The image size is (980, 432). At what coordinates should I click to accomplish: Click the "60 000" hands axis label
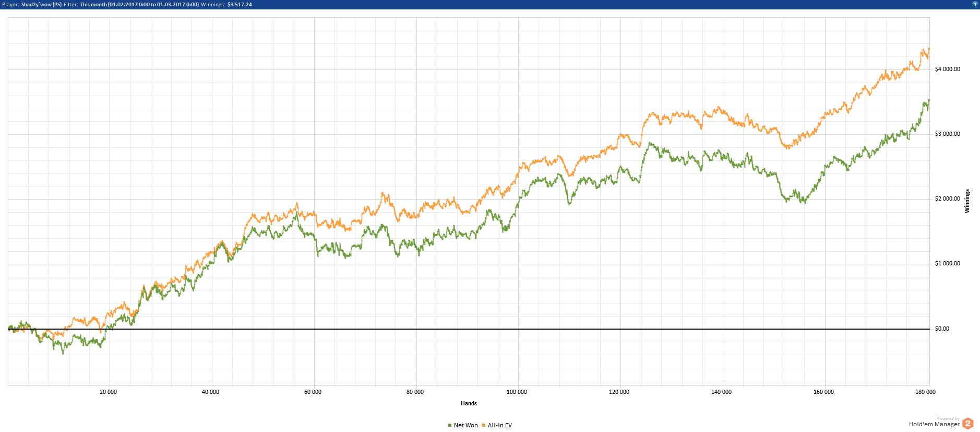coord(313,392)
